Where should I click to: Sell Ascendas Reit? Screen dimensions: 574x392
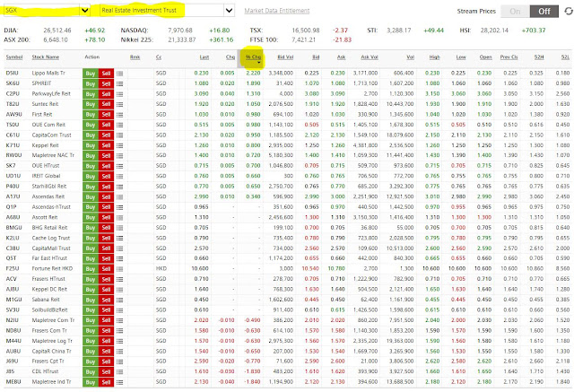tap(106, 197)
